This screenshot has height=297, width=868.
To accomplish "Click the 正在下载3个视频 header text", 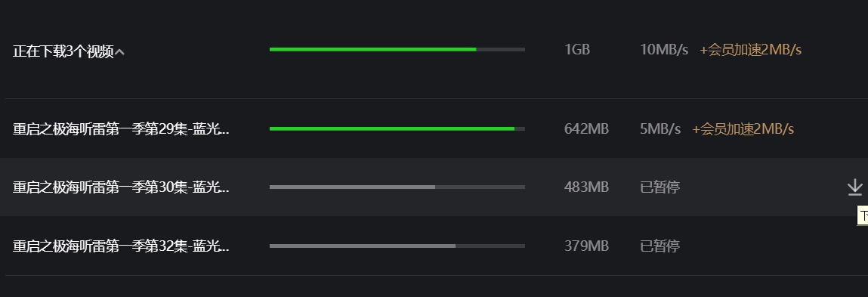I will 63,51.
